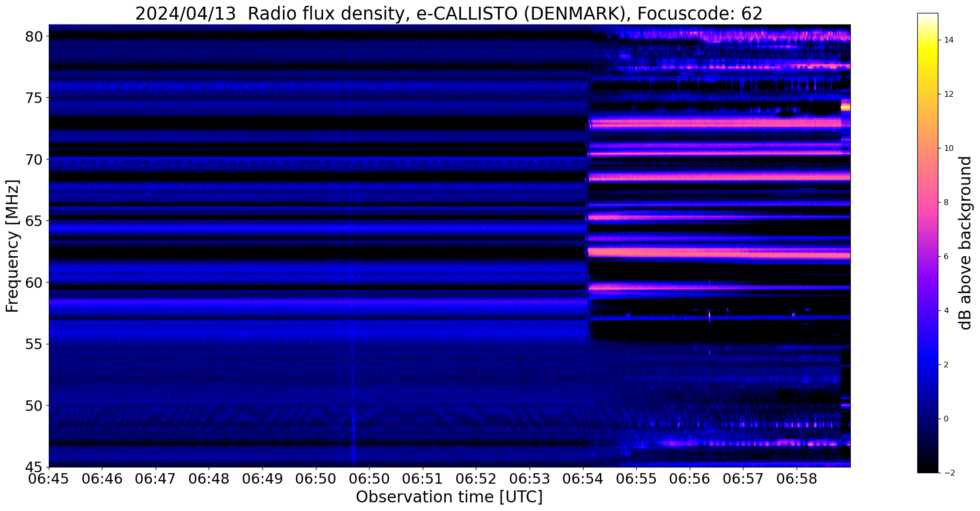
Task: Select the 06:49 time tick label
Action: [x=262, y=479]
